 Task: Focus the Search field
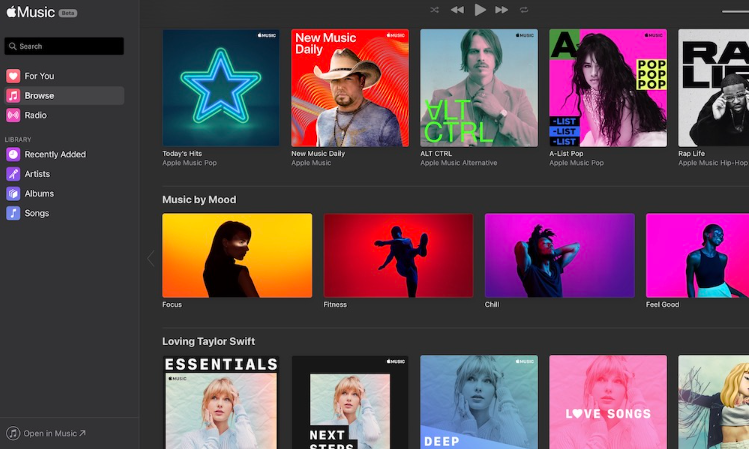coord(64,46)
